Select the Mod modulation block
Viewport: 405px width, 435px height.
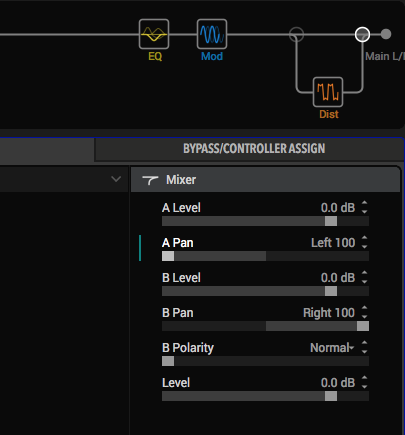click(212, 34)
